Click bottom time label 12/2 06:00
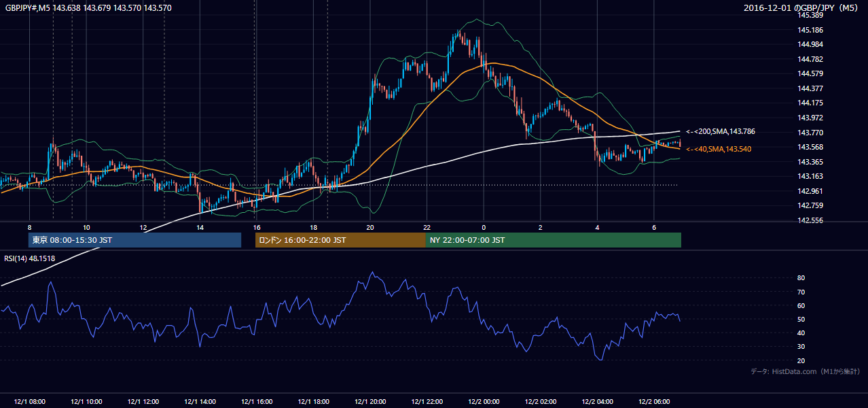 [x=654, y=402]
